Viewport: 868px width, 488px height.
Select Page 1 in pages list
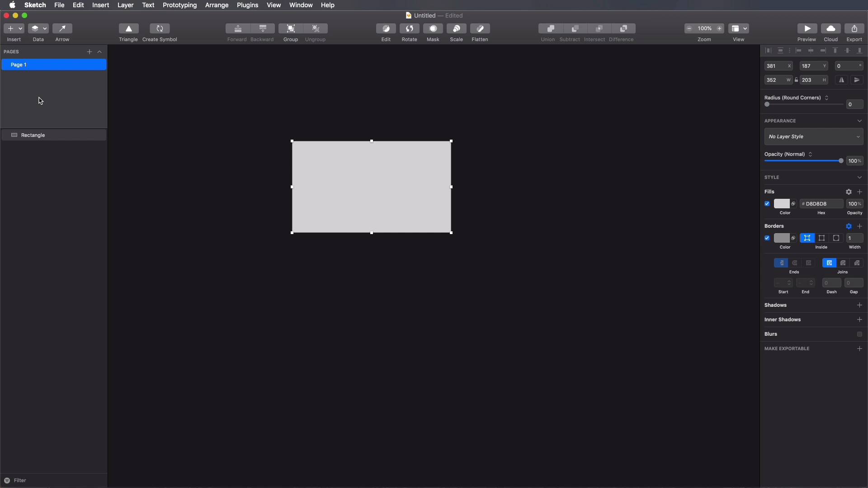(x=54, y=65)
